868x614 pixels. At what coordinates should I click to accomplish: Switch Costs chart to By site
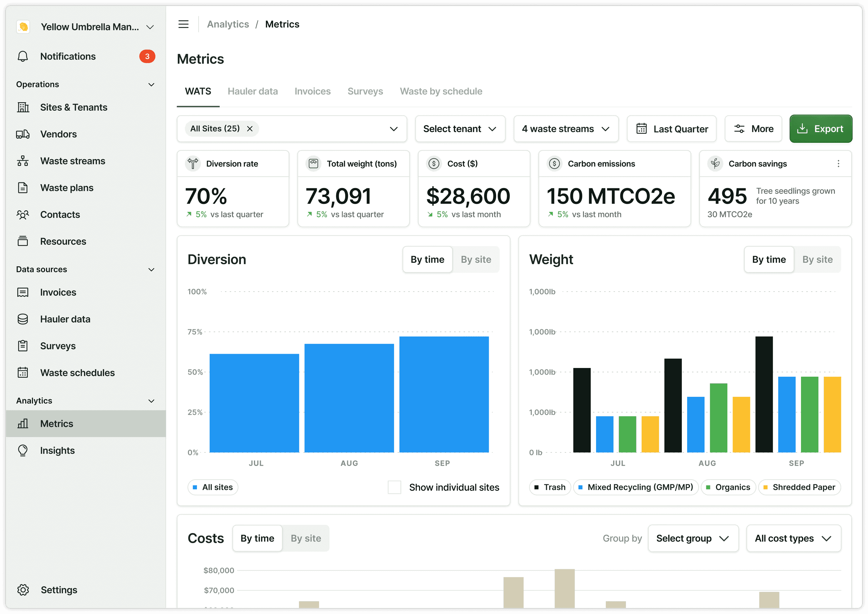pyautogui.click(x=306, y=539)
